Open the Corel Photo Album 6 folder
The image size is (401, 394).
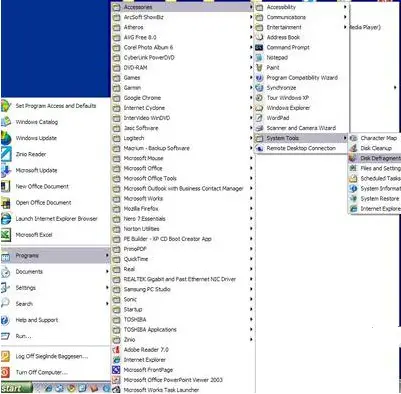(x=183, y=47)
